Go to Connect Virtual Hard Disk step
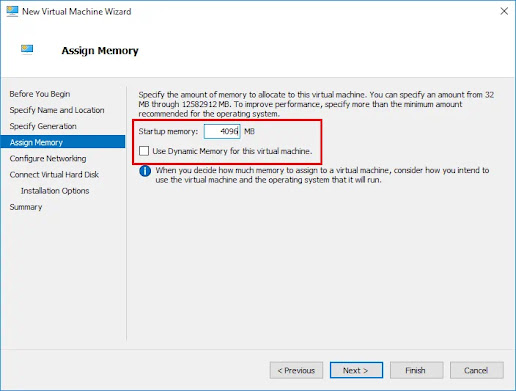The image size is (516, 391). (x=54, y=175)
